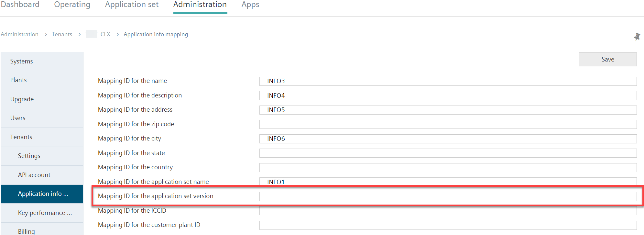Select the Administration tab
This screenshot has height=235, width=644.
tap(200, 5)
